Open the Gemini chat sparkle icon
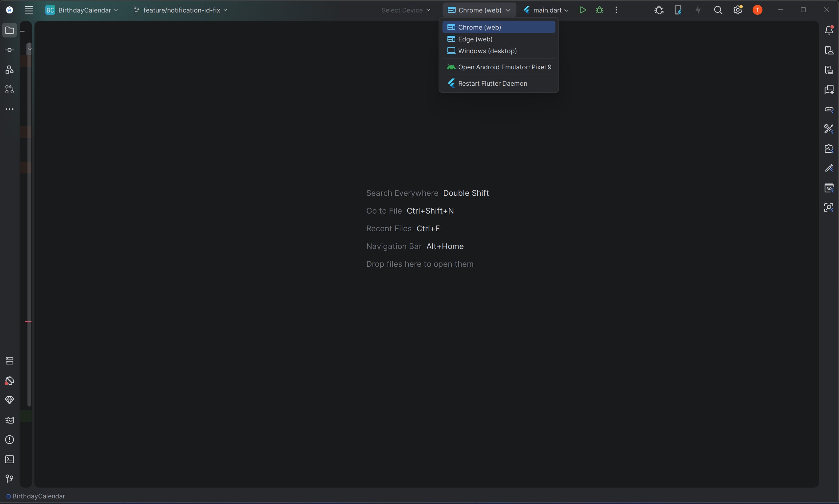839x504 pixels. [x=829, y=90]
